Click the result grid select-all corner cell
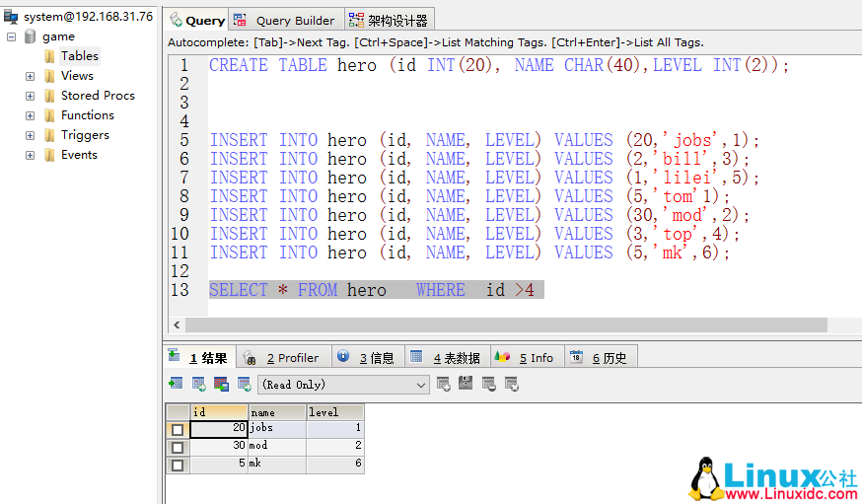This screenshot has width=862, height=504. tap(178, 412)
